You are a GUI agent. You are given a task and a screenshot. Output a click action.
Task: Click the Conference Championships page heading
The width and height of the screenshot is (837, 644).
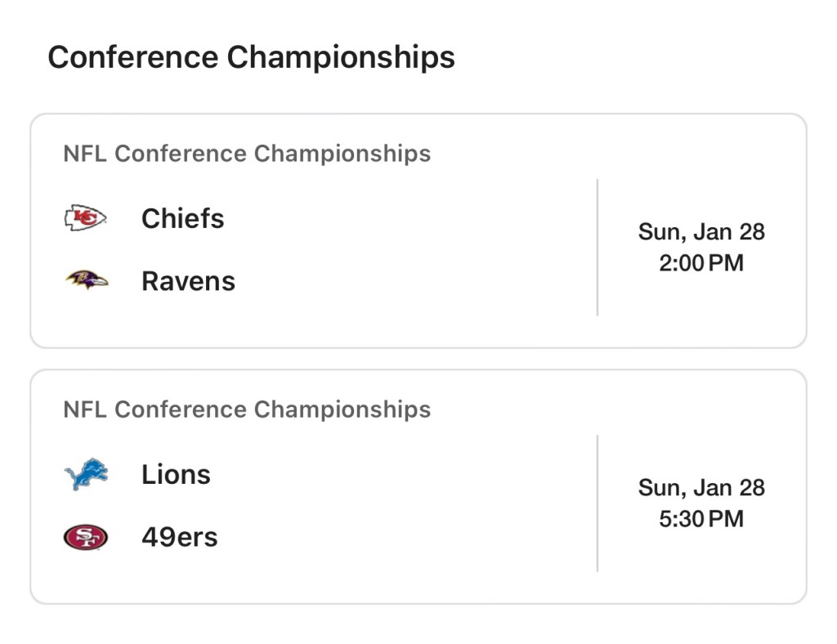(x=251, y=57)
